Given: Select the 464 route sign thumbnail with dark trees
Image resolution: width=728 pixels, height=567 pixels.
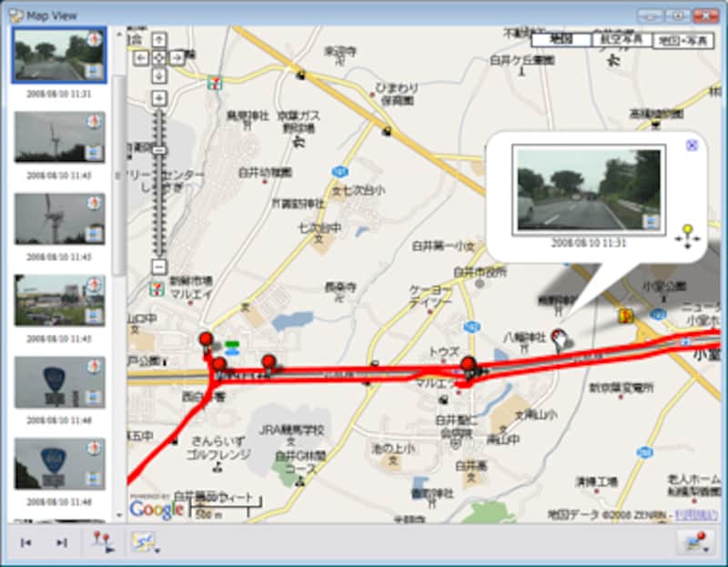Looking at the screenshot, I should [59, 464].
